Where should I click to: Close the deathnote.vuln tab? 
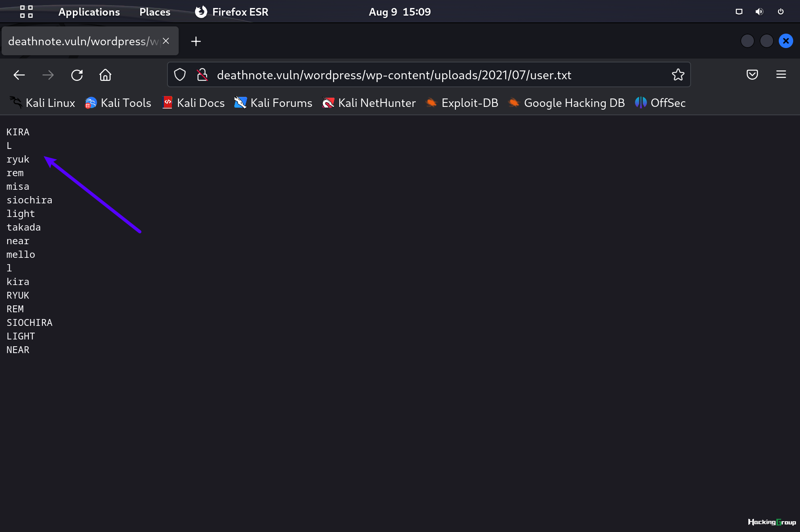pos(166,41)
